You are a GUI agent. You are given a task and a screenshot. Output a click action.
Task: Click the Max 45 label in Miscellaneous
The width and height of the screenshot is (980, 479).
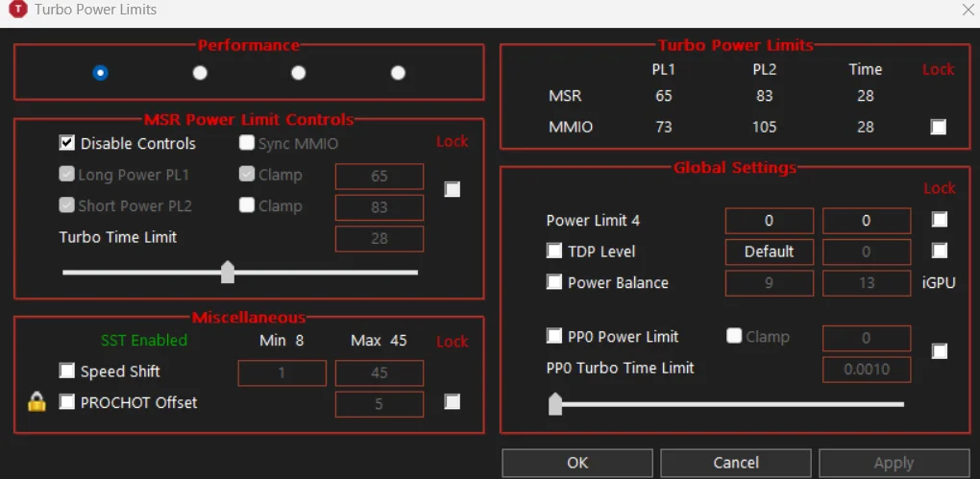(379, 341)
